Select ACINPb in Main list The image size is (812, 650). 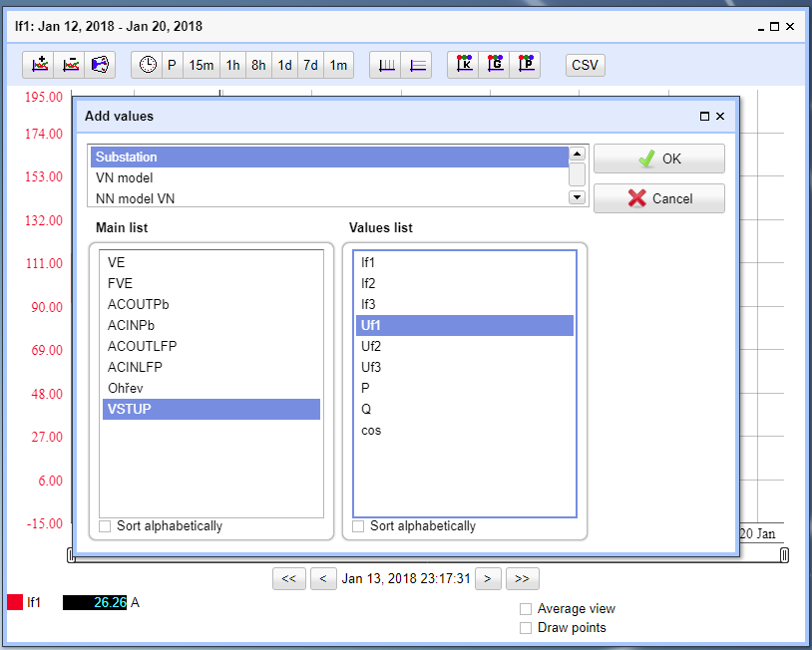coord(211,325)
